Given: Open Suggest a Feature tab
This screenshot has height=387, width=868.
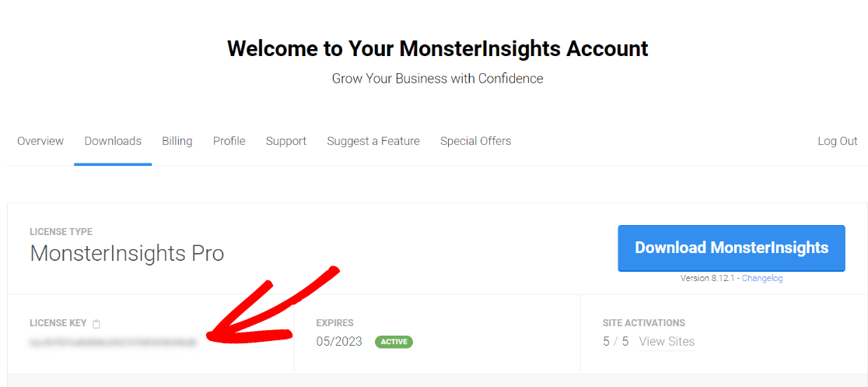Looking at the screenshot, I should click(373, 141).
